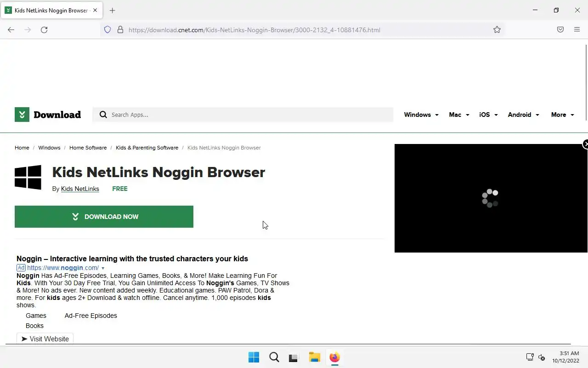Click the muted volume tray icon
The width and height of the screenshot is (588, 368).
pyautogui.click(x=542, y=357)
